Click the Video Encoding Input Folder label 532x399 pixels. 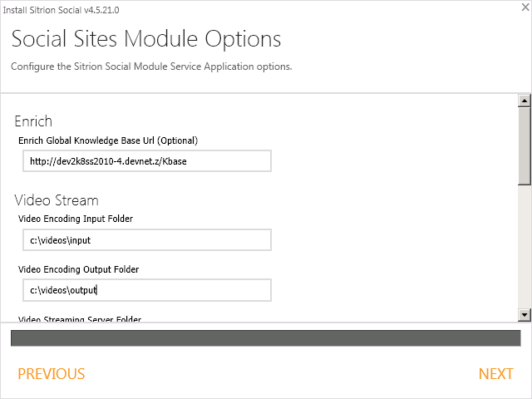[x=76, y=219]
